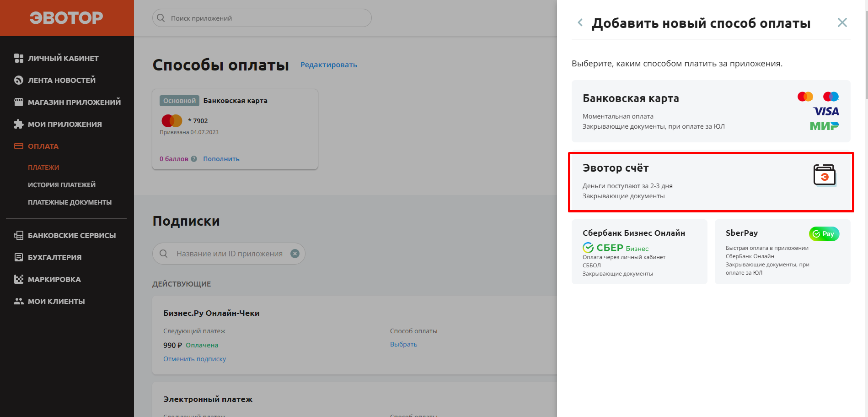Open Магазин приложений menu item

[x=75, y=102]
